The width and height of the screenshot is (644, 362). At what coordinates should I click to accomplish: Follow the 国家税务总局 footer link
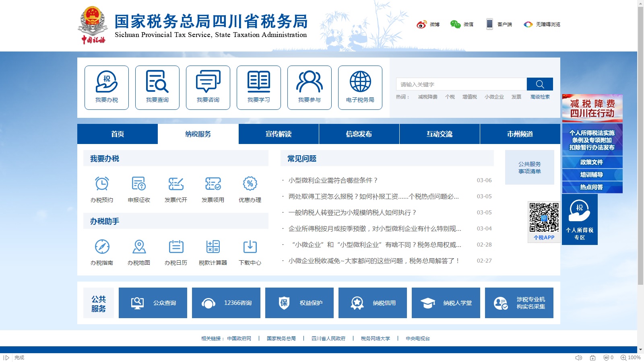pyautogui.click(x=281, y=339)
